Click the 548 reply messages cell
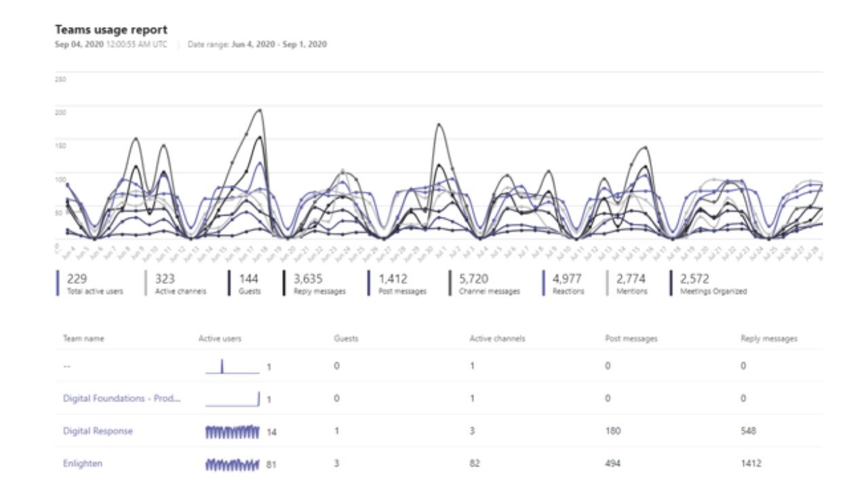This screenshot has height=488, width=868. click(x=749, y=431)
